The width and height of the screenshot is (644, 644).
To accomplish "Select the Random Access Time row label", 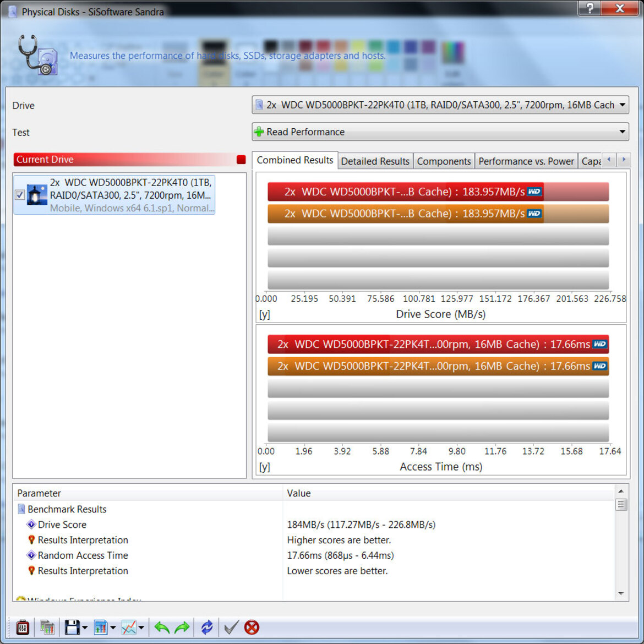I will [x=83, y=555].
